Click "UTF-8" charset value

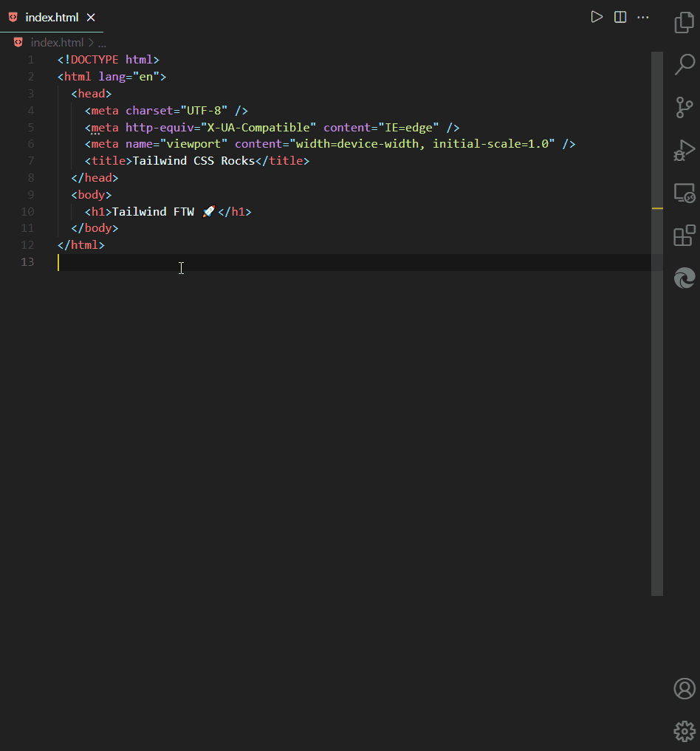[x=204, y=111]
